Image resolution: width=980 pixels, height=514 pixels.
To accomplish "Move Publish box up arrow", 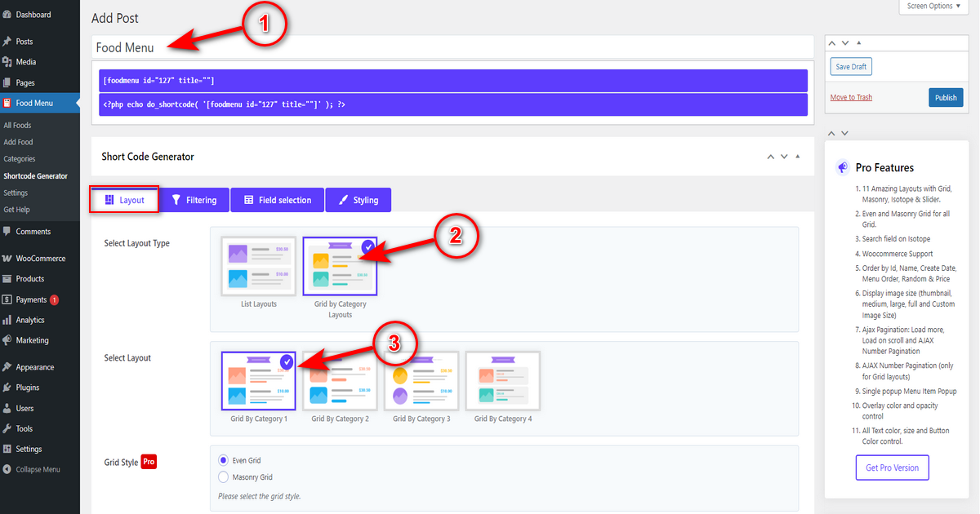I will (832, 42).
